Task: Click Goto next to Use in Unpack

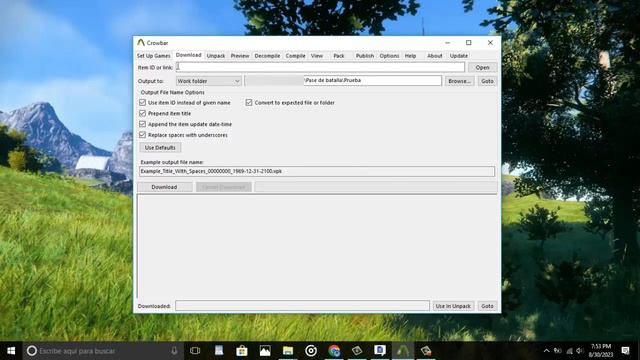Action: click(x=487, y=306)
